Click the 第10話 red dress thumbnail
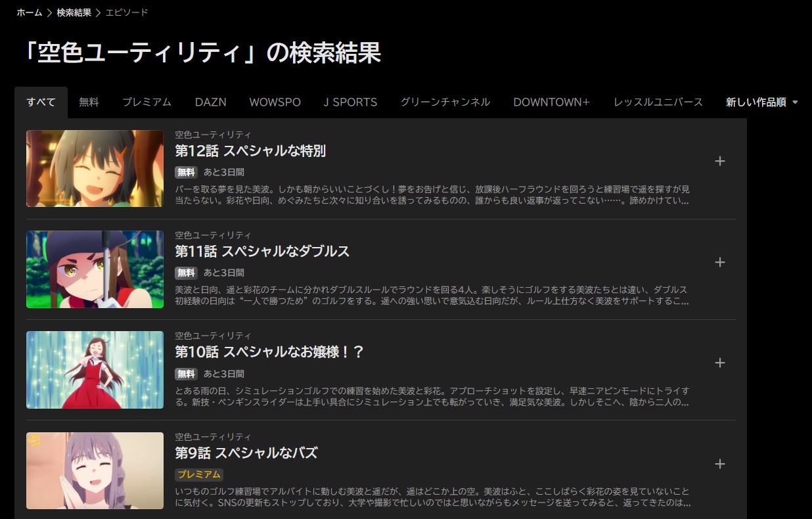 point(95,370)
